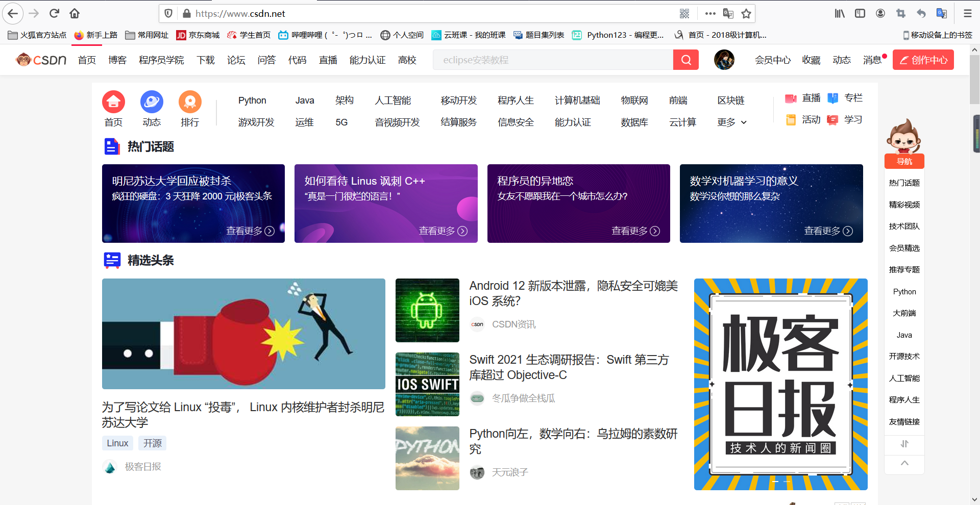The image size is (980, 505).
Task: Select the 人工智能 category link
Action: (x=393, y=100)
